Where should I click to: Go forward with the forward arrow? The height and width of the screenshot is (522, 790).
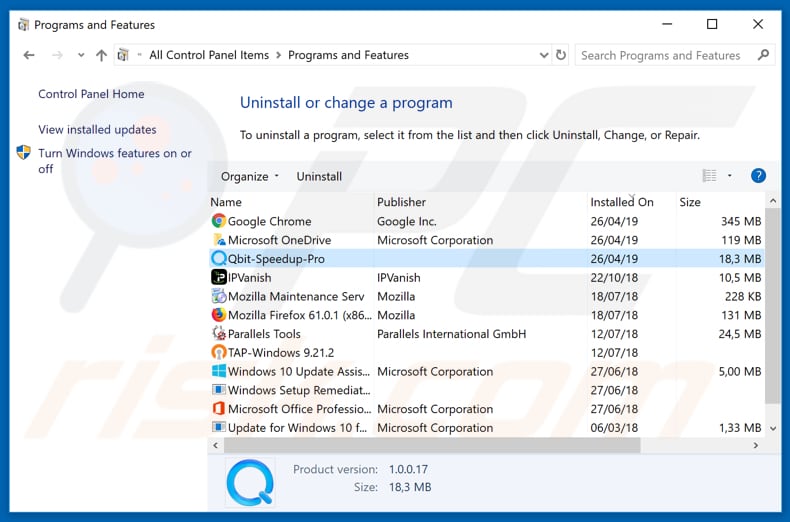(x=57, y=55)
